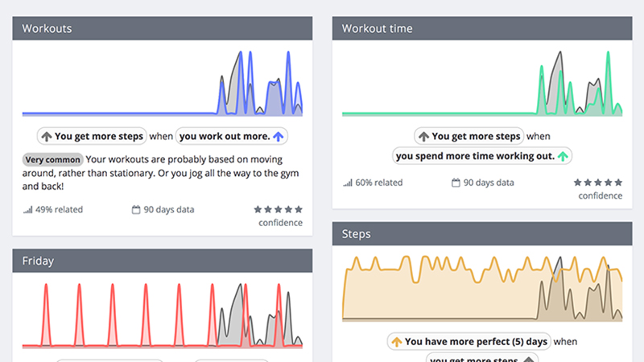The height and width of the screenshot is (362, 644).
Task: Click 'You get more steps' pill in Workouts card
Action: [x=92, y=136]
